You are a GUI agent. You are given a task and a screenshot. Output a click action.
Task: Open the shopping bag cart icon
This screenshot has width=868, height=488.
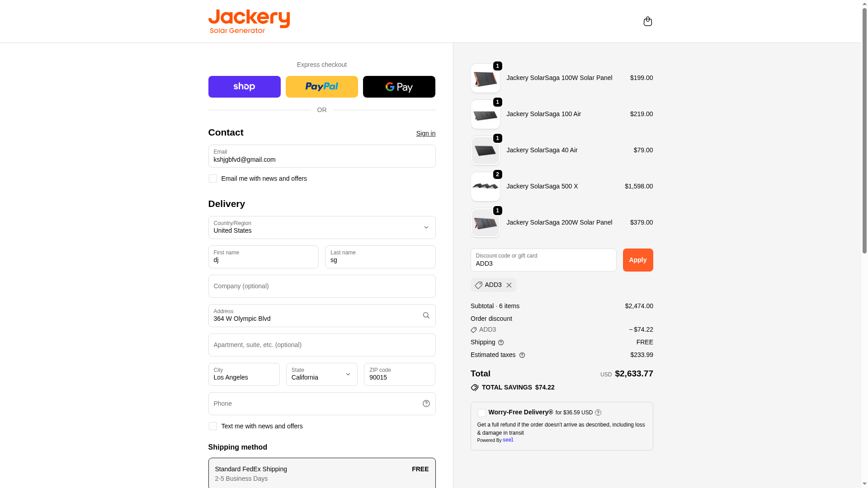pyautogui.click(x=647, y=21)
